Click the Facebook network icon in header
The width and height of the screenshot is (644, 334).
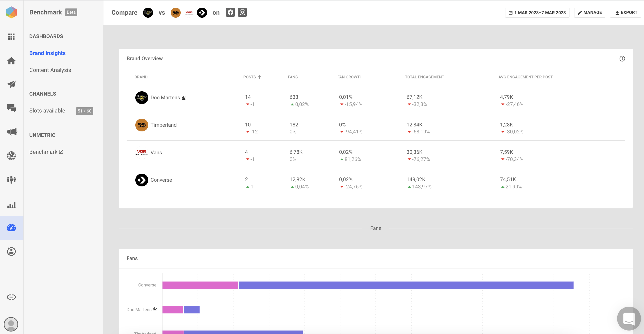coord(230,12)
